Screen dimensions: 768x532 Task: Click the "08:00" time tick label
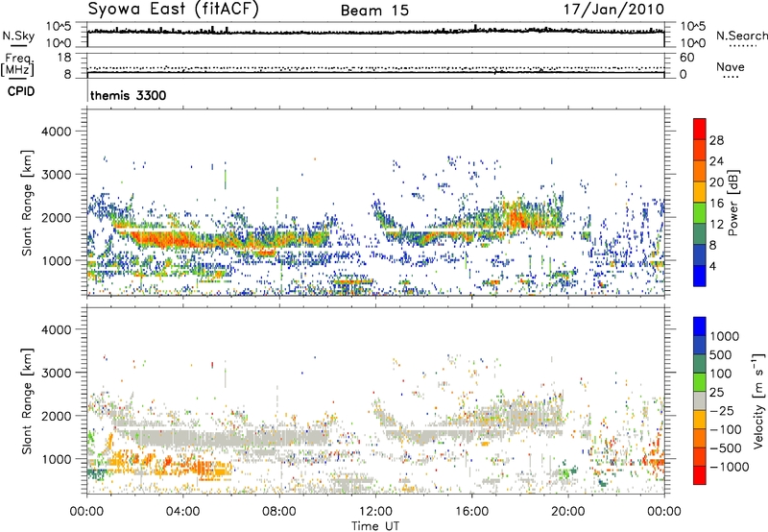tap(279, 512)
